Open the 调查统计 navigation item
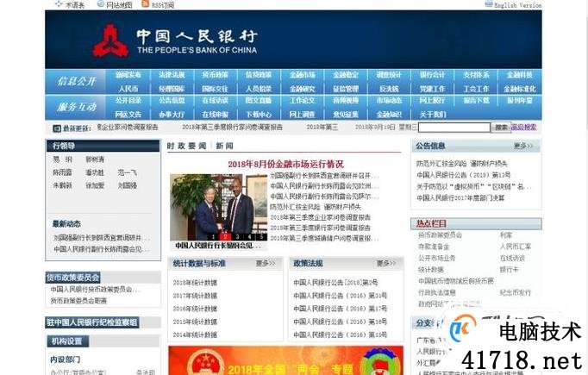588x375 pixels. pos(389,75)
